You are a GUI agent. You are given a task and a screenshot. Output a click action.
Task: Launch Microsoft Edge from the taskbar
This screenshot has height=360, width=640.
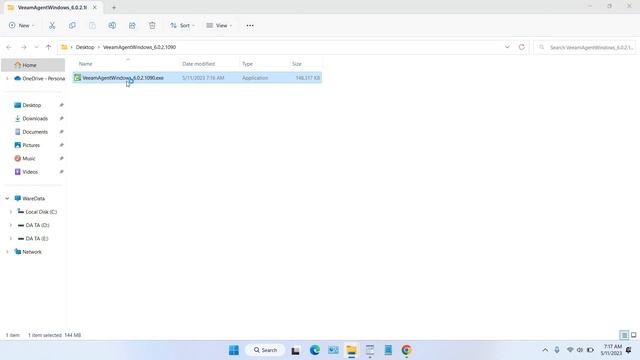click(x=315, y=350)
